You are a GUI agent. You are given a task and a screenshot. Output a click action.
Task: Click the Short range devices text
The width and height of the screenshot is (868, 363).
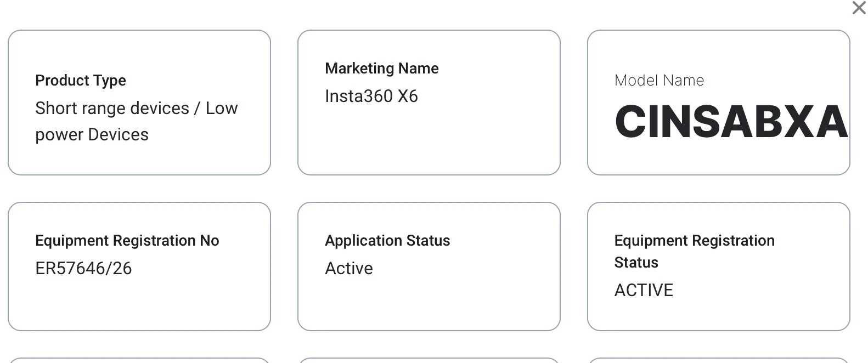click(x=112, y=109)
